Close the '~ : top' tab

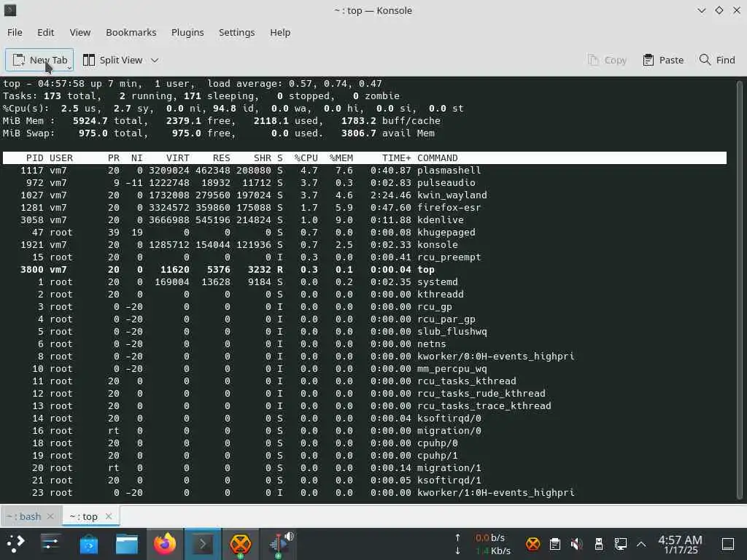tap(109, 517)
